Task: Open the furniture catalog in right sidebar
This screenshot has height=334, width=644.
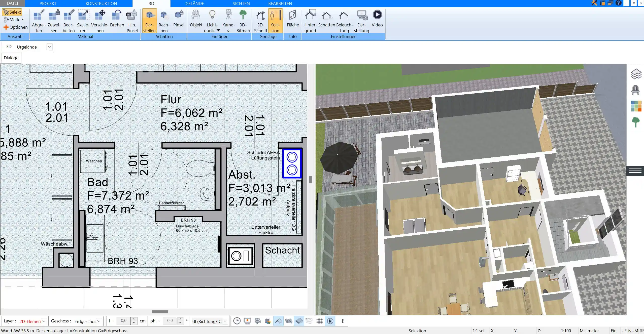Action: click(x=635, y=90)
